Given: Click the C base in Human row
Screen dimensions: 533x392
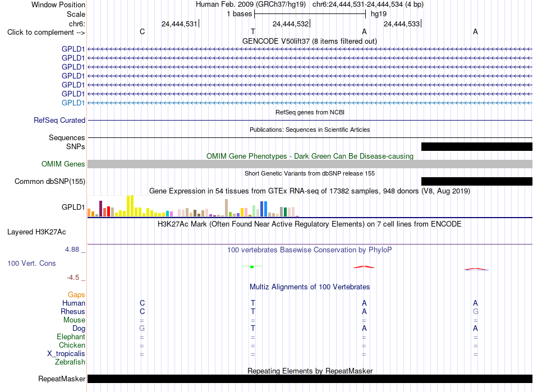Looking at the screenshot, I should [x=142, y=303].
